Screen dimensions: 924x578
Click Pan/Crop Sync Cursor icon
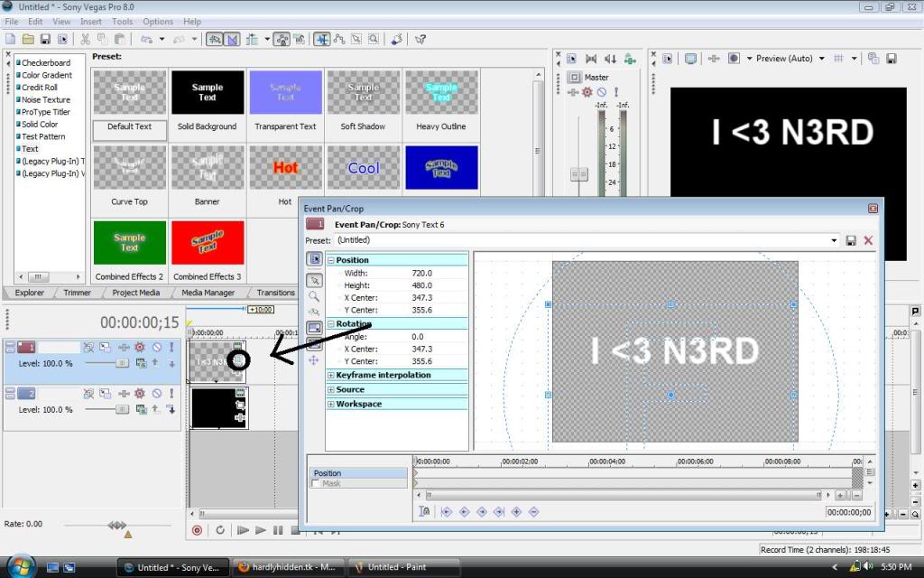(x=424, y=511)
